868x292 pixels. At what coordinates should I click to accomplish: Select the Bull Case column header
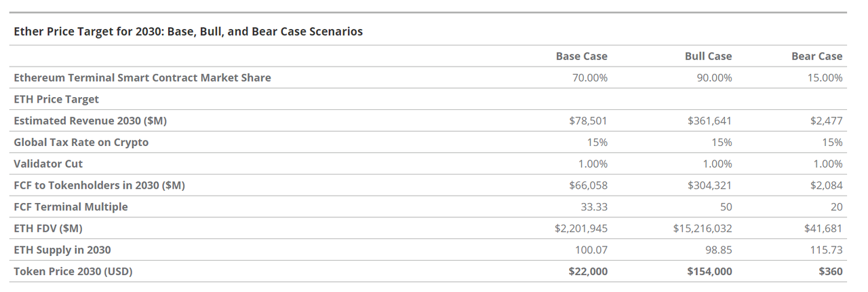click(x=708, y=56)
